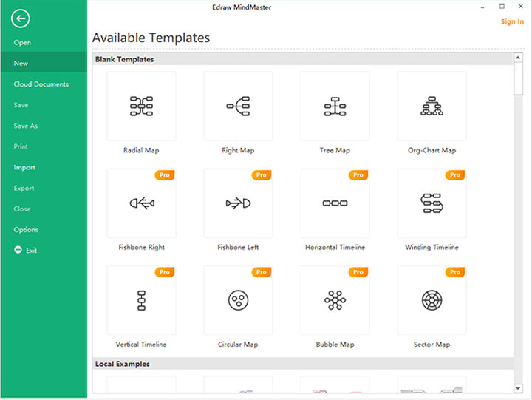Click the green back arrow button

(21, 20)
